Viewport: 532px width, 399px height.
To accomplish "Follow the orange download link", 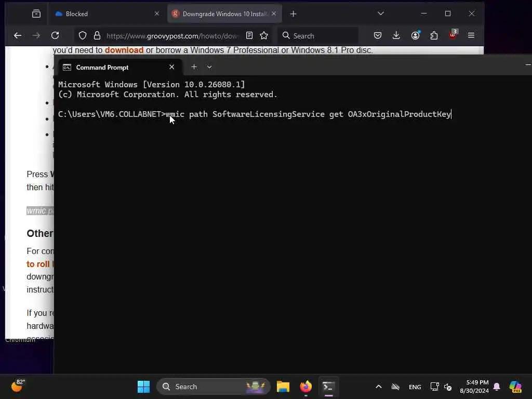I will 124,50.
